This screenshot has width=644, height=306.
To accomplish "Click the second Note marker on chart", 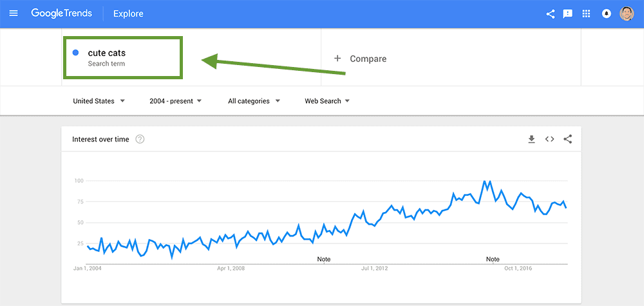I will [493, 259].
